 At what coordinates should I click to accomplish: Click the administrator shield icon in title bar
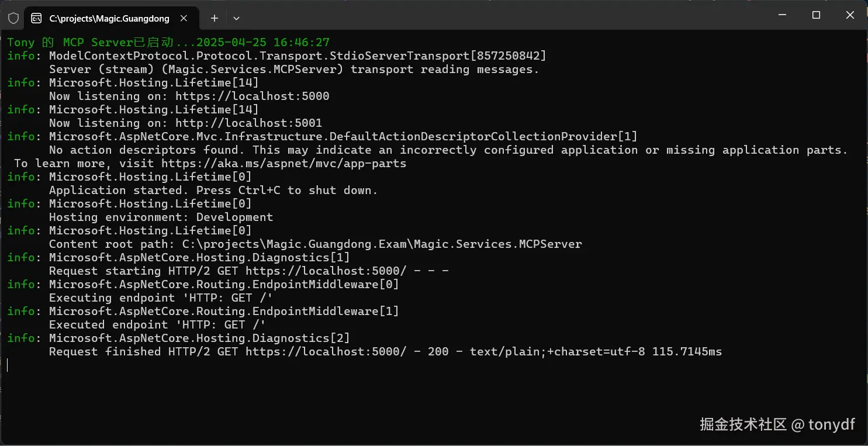[13, 18]
